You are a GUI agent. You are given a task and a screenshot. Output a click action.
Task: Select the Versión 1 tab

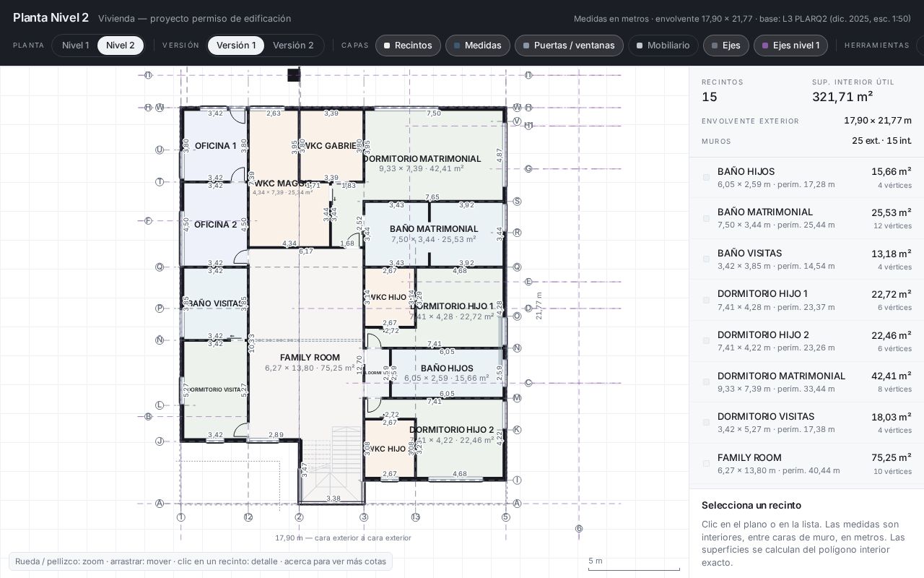(236, 46)
